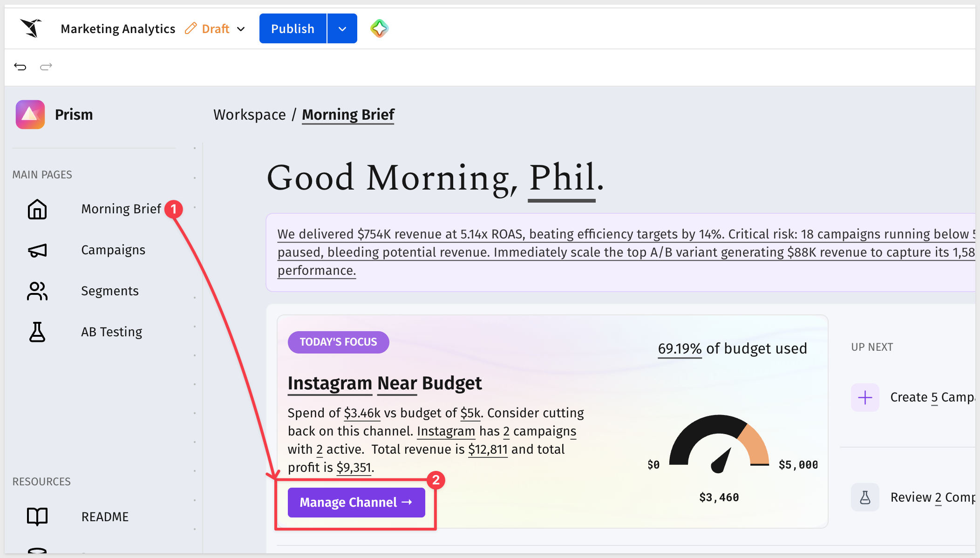Click the $3.46k spend value
The image size is (980, 558).
click(362, 413)
